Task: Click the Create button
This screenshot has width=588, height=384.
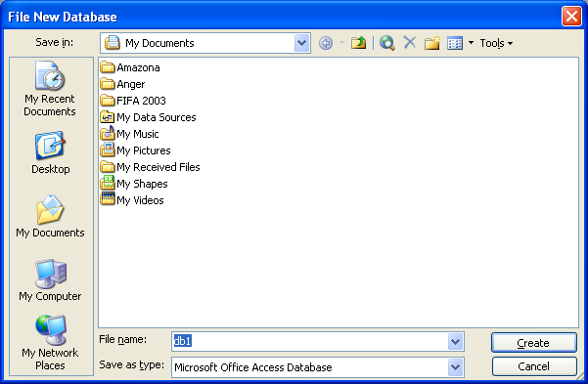Action: coord(533,342)
